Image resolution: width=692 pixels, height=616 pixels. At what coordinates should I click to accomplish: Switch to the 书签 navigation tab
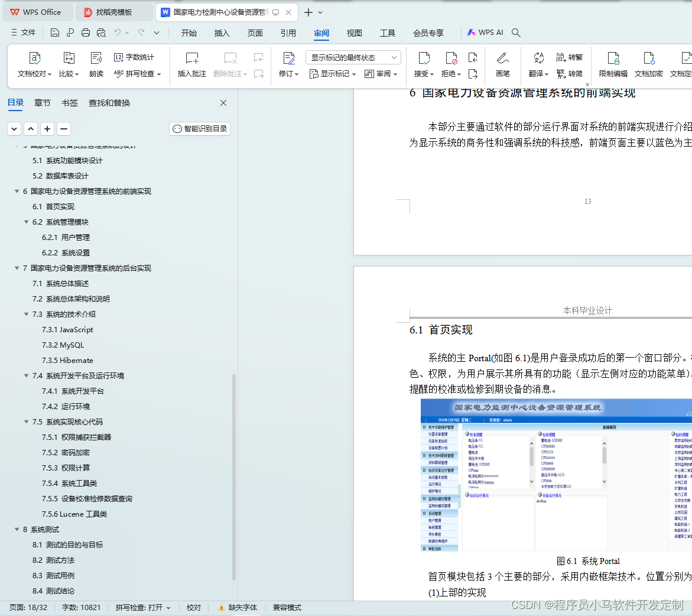(x=70, y=103)
